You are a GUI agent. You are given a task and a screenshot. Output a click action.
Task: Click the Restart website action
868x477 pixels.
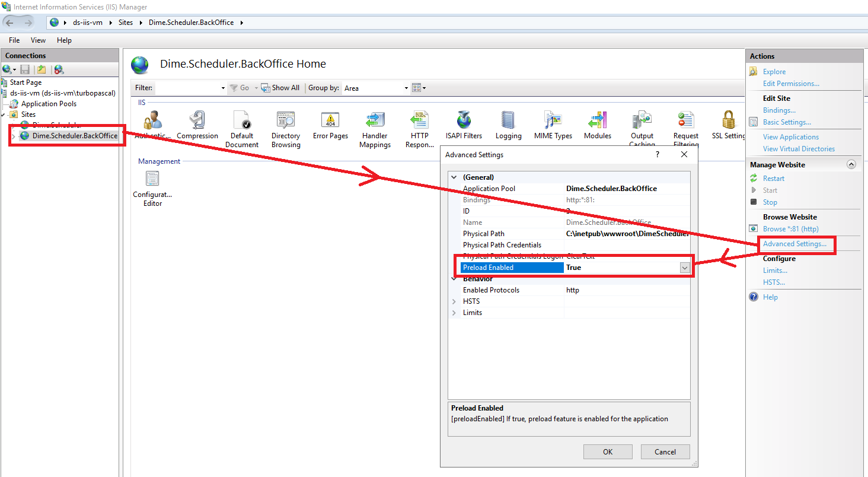pos(773,179)
